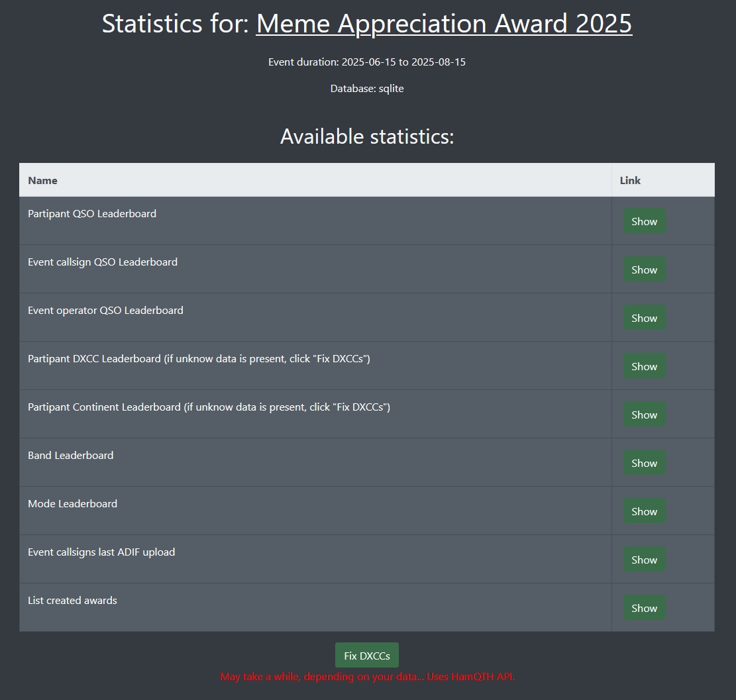This screenshot has width=736, height=700.
Task: Show Event callsigns last ADIF upload
Action: tap(644, 560)
